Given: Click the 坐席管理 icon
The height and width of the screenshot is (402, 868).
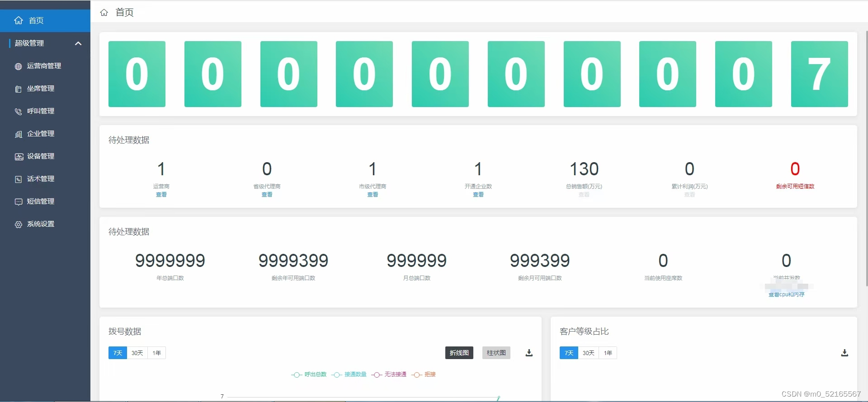Looking at the screenshot, I should (19, 89).
